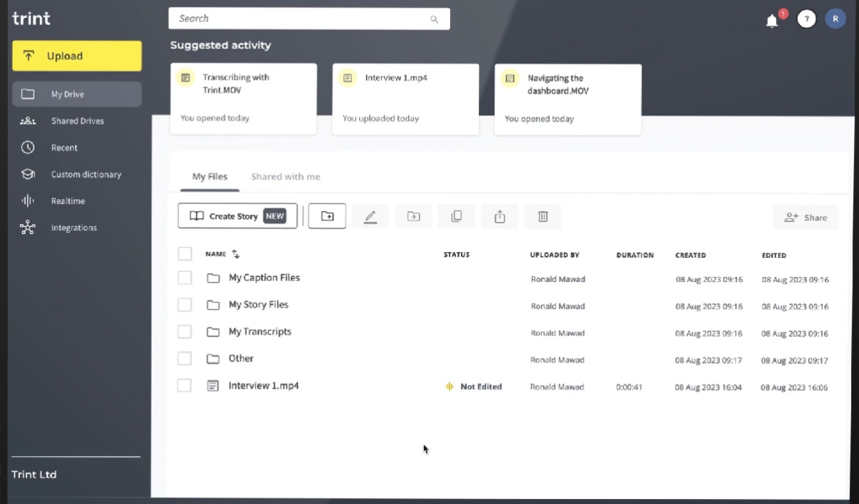Switch to the Shared with me tab
859x504 pixels.
[286, 177]
